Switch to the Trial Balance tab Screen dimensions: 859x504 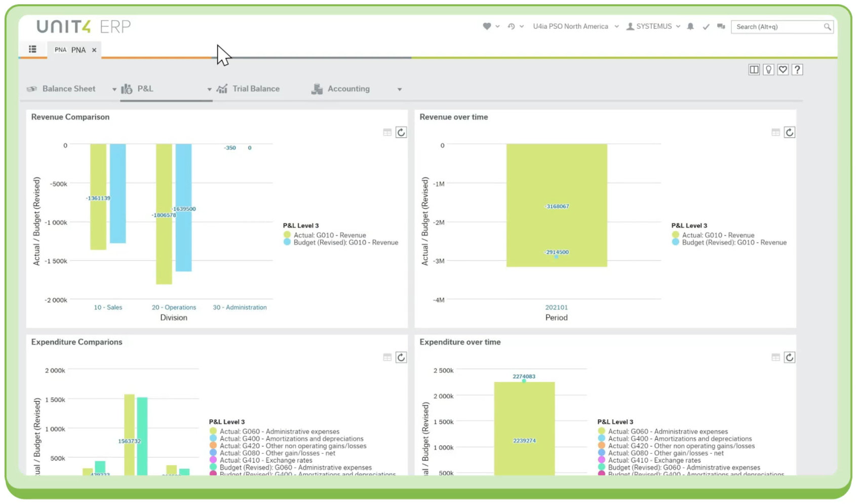coord(255,89)
